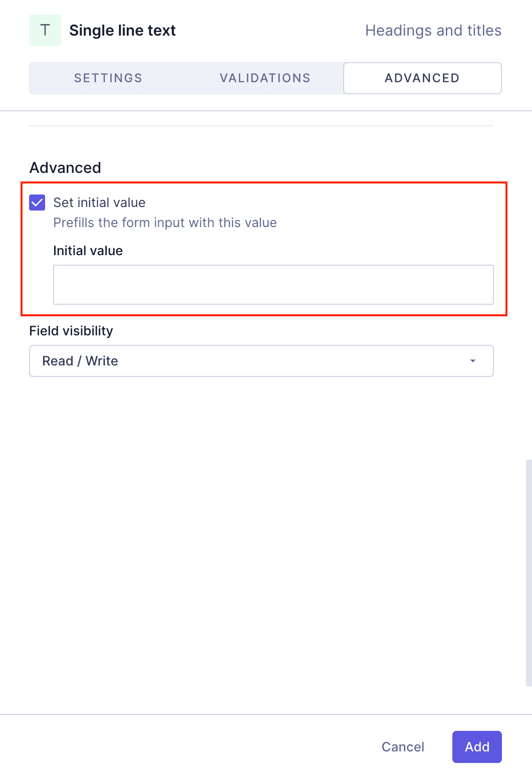Open Headings and titles
This screenshot has width=532, height=777.
coord(433,30)
